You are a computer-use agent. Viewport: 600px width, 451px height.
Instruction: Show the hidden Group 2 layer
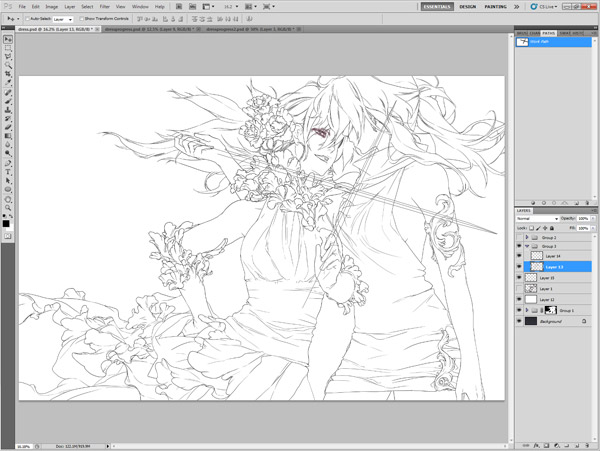pos(519,238)
